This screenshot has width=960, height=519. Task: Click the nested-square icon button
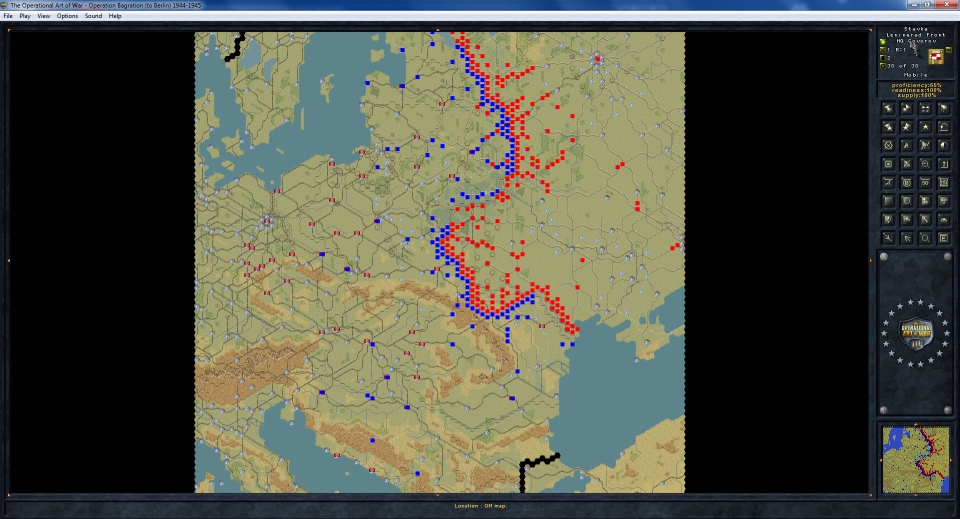pos(888,164)
